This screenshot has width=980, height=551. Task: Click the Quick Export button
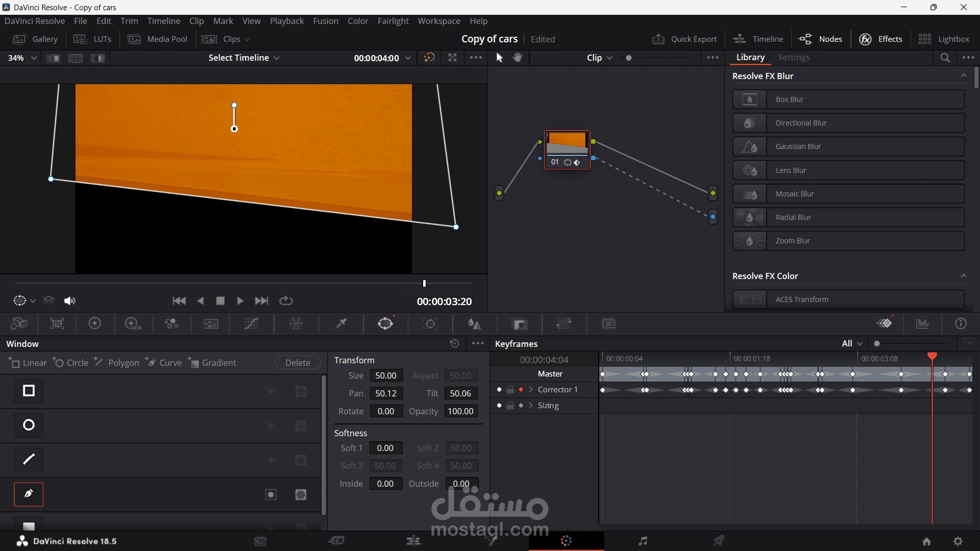(x=684, y=39)
